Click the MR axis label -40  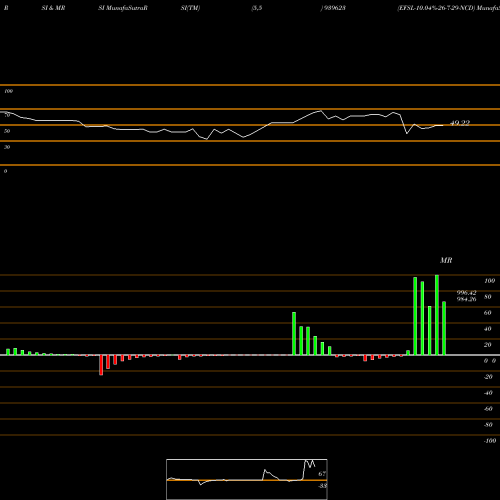coord(488,393)
